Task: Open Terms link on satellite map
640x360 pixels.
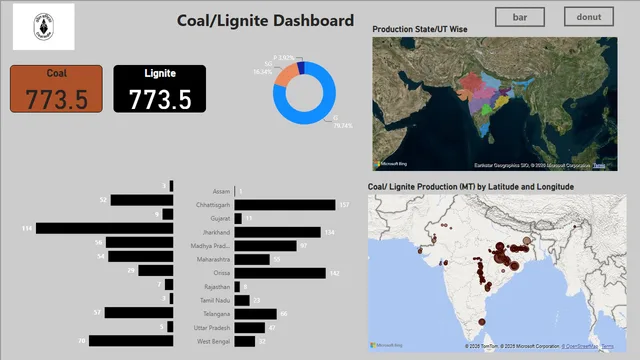Action: [599, 165]
